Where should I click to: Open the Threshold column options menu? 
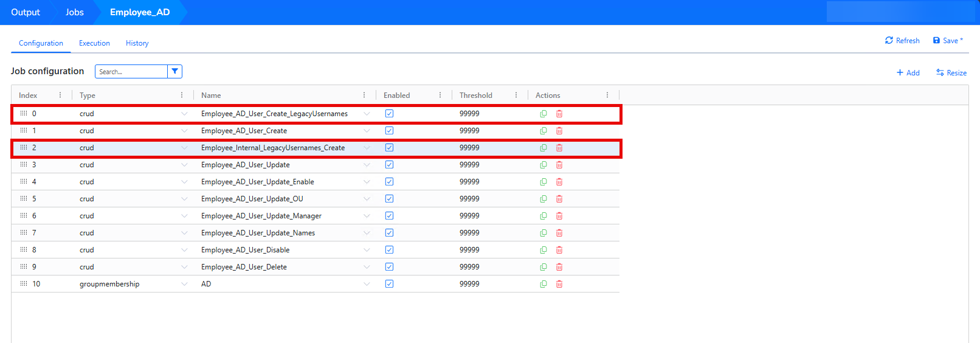click(516, 95)
